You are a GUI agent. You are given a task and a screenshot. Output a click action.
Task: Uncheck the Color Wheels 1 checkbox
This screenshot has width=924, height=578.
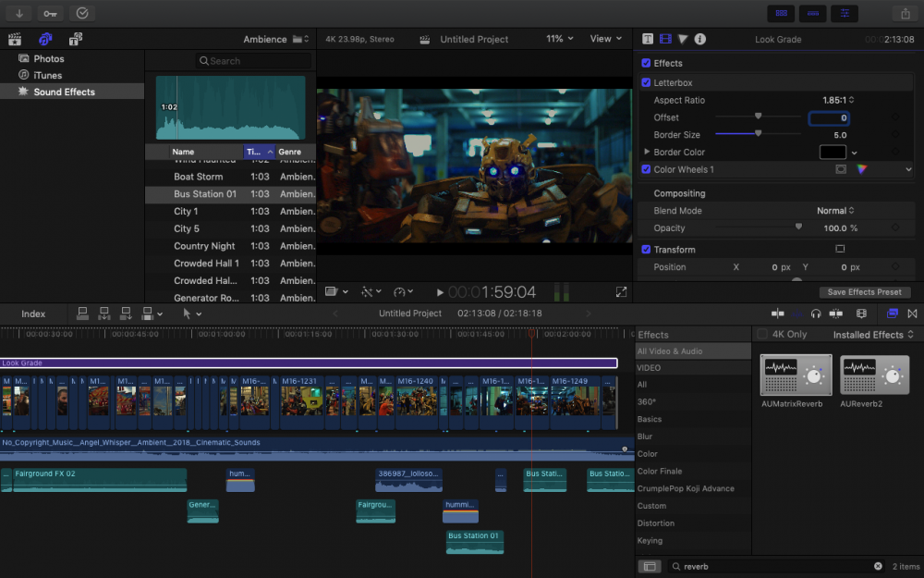(x=646, y=169)
